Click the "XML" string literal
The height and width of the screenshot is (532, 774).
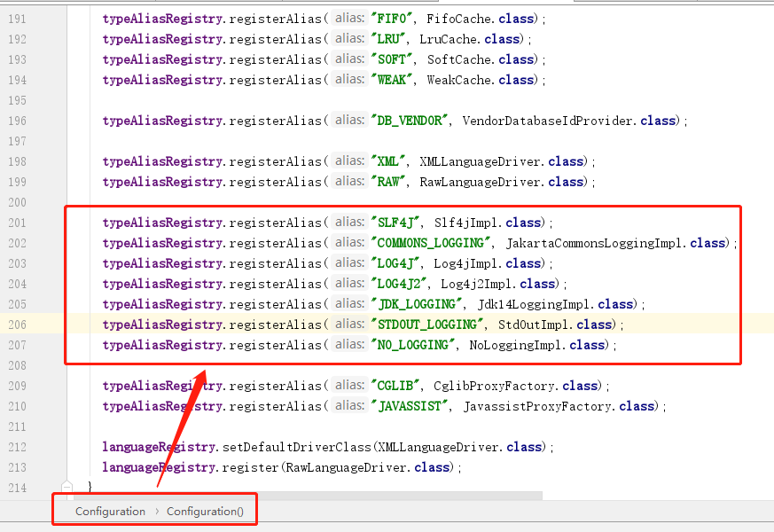click(x=390, y=162)
